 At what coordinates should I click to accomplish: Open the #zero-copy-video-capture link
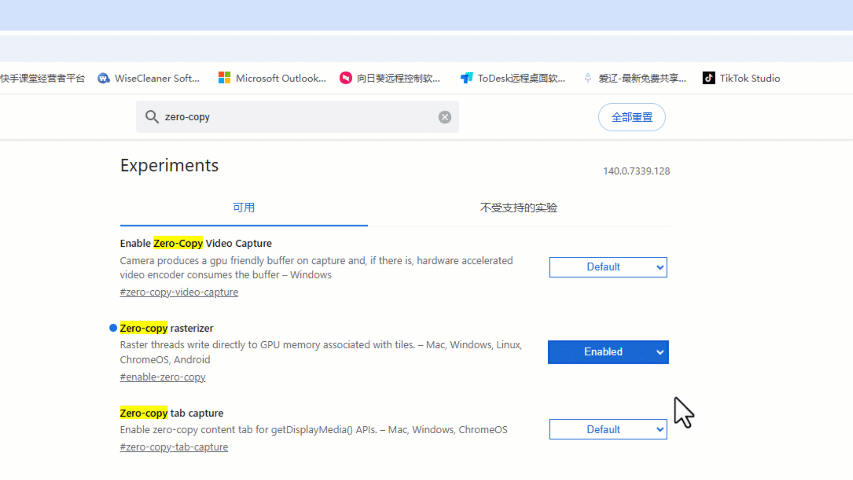point(179,292)
